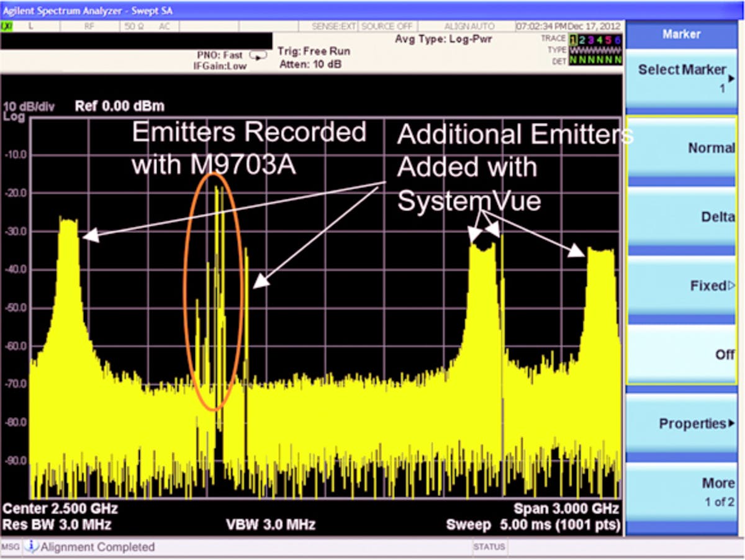This screenshot has height=560, width=745.
Task: Switch to page 2 via More 1 of 2
Action: point(681,489)
